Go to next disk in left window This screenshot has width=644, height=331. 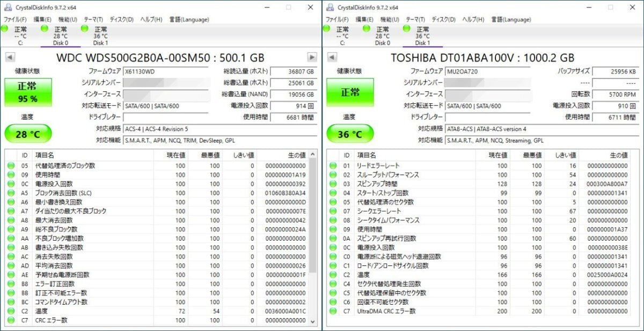(312, 57)
